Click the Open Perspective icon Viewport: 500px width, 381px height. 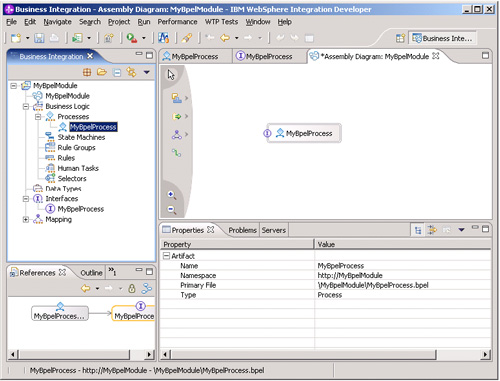(400, 38)
